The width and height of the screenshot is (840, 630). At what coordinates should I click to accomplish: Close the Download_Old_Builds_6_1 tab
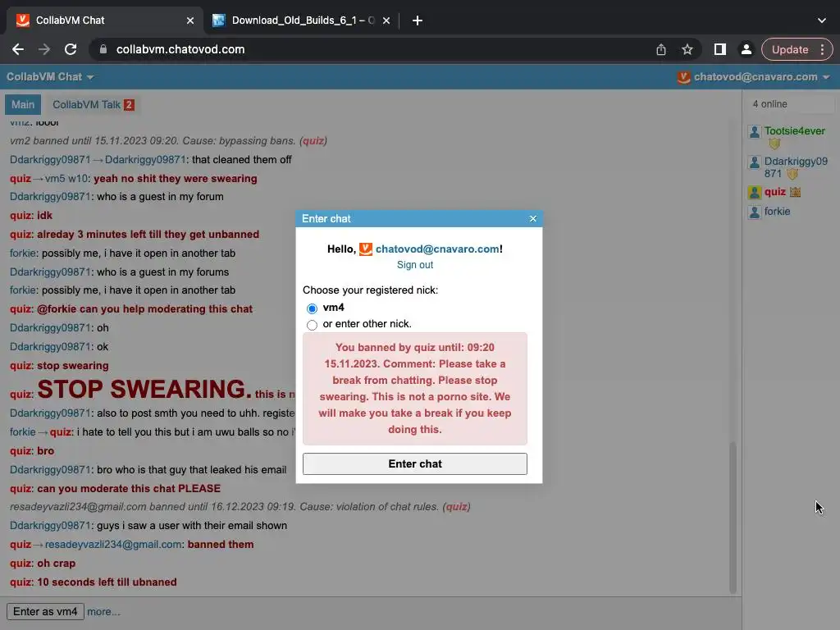coord(386,21)
